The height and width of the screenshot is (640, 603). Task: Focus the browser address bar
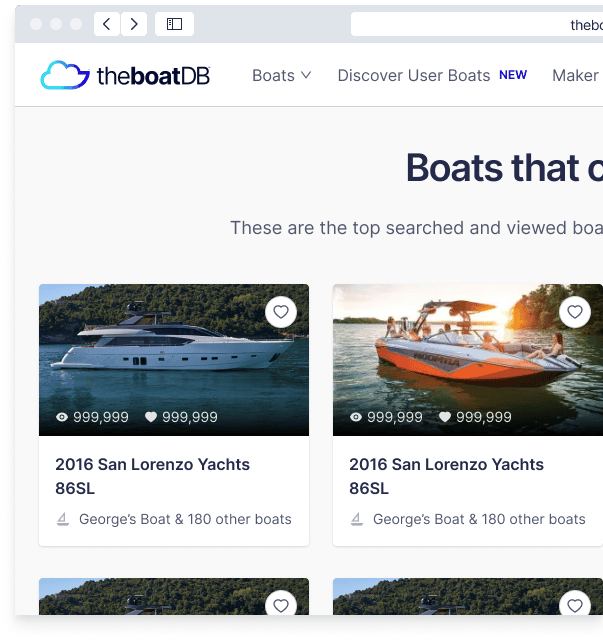pyautogui.click(x=477, y=24)
